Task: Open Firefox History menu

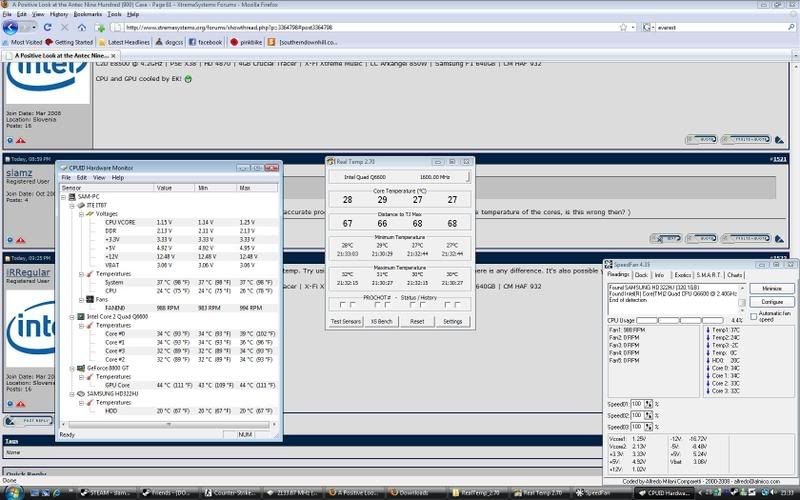Action: tap(59, 14)
